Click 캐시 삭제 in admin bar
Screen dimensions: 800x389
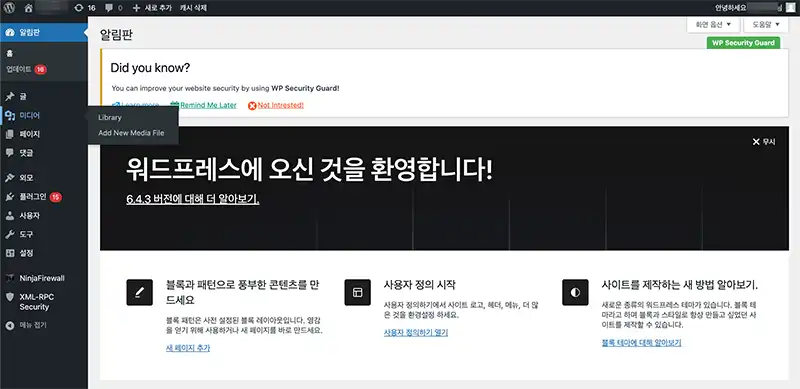coord(193,8)
